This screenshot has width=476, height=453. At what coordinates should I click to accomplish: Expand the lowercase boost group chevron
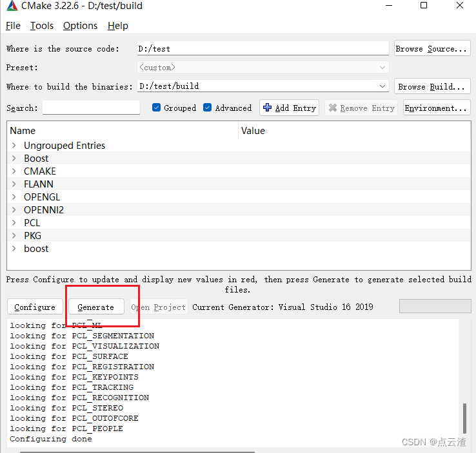(x=14, y=248)
